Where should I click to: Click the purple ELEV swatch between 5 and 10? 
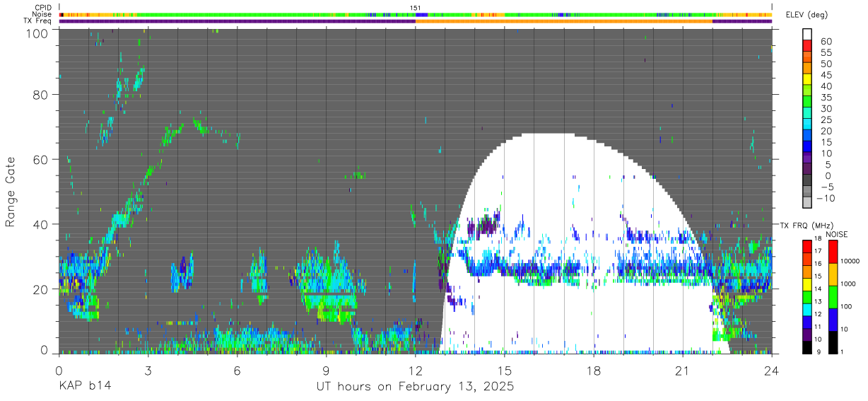click(807, 158)
